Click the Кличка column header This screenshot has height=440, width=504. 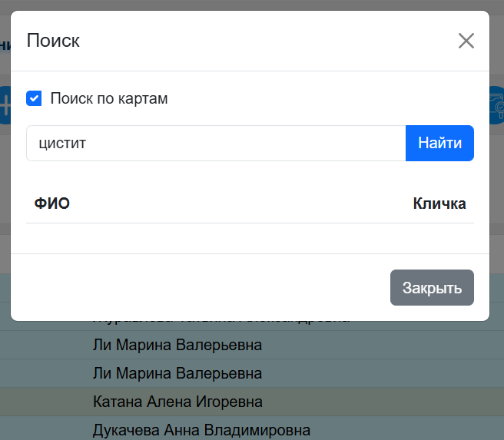(439, 203)
